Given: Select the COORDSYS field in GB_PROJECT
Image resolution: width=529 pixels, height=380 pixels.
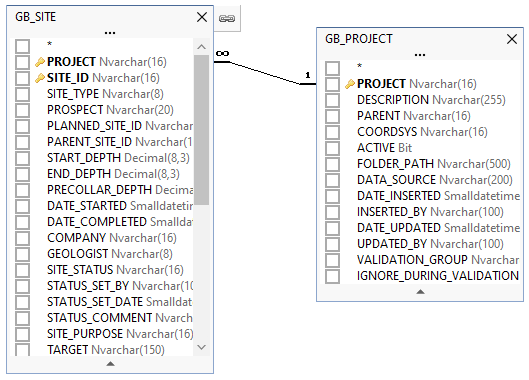Looking at the screenshot, I should [422, 132].
